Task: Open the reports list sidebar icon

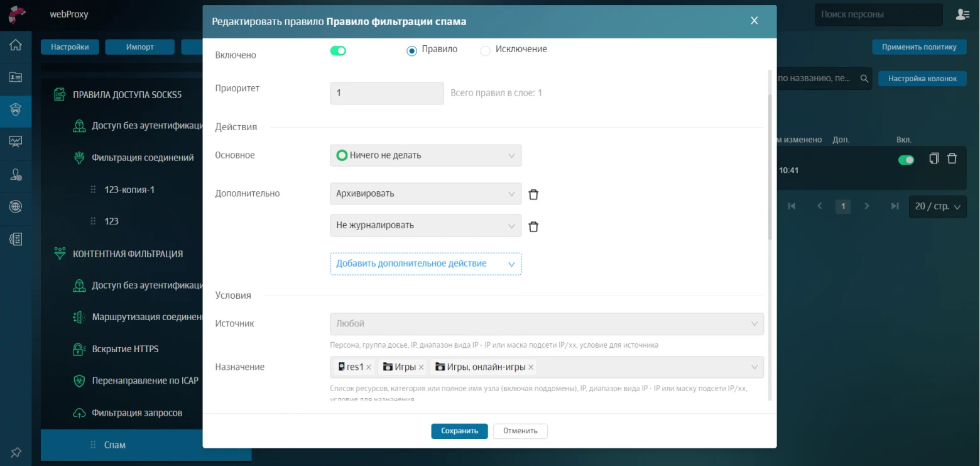Action: 16,238
